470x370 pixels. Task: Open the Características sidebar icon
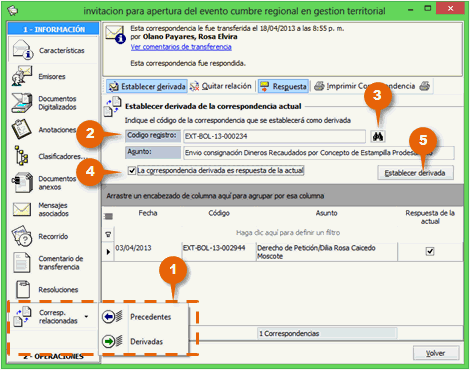23,50
